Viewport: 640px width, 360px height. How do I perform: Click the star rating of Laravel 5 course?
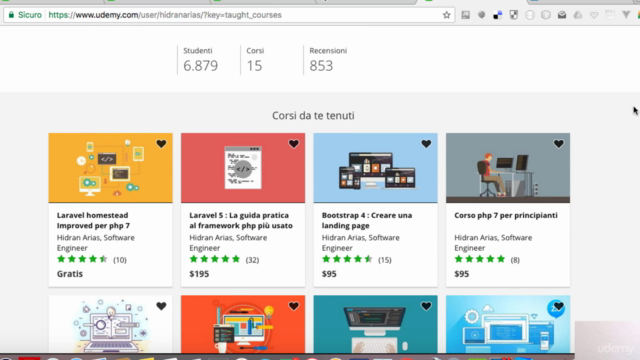(x=215, y=259)
